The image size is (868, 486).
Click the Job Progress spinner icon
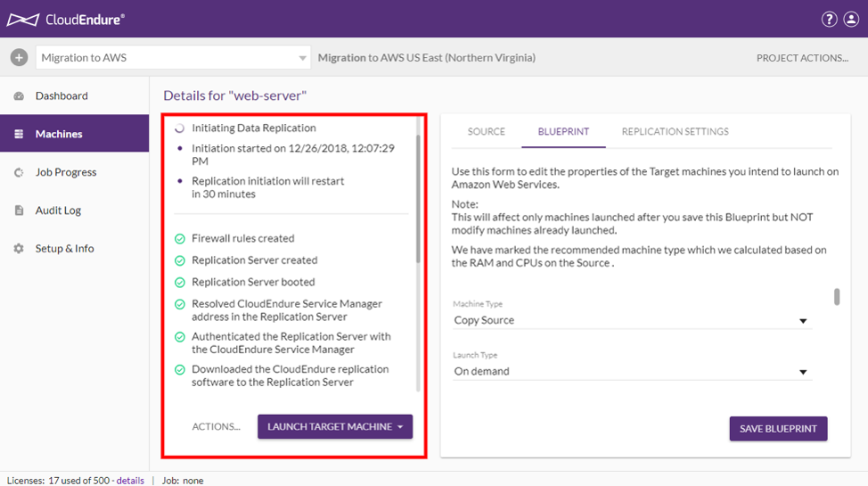(19, 173)
